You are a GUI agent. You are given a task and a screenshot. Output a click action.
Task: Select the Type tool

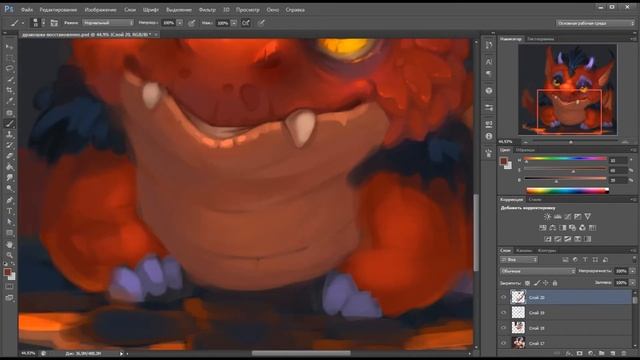point(9,211)
